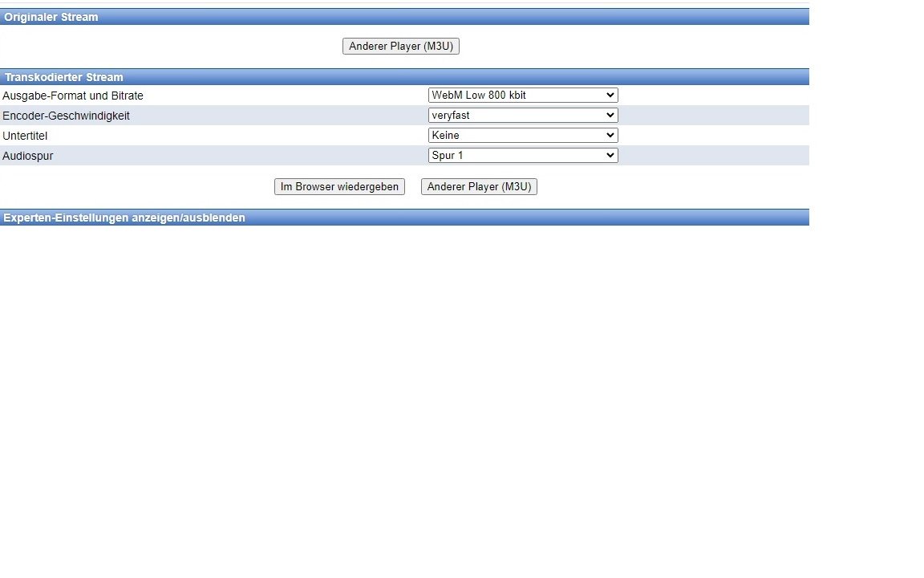The height and width of the screenshot is (578, 924).
Task: Click the arrow of the WebM Low dropdown
Action: click(x=610, y=96)
